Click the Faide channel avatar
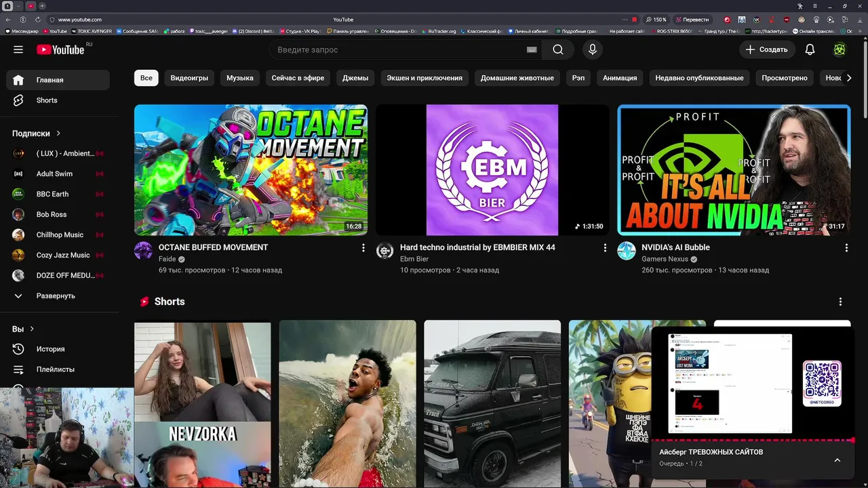This screenshot has width=868, height=488. point(143,251)
